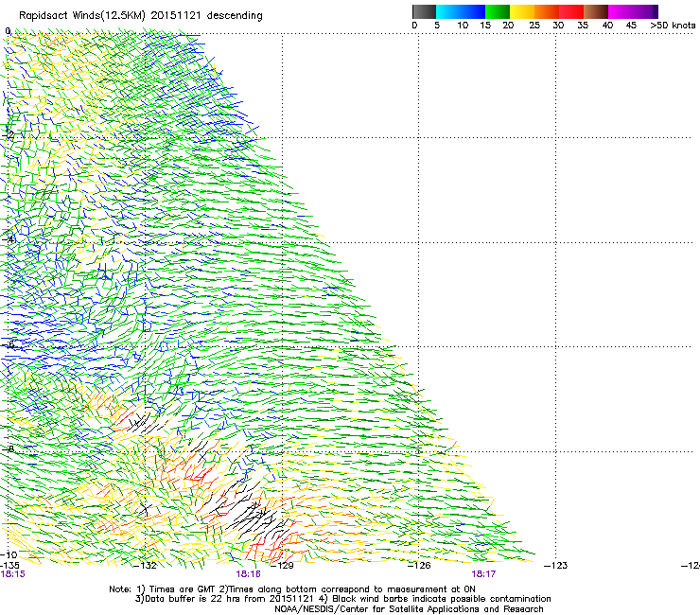Screen dimensions: 700x615
Task: Click the '25' legend tick label
Action: pos(534,25)
